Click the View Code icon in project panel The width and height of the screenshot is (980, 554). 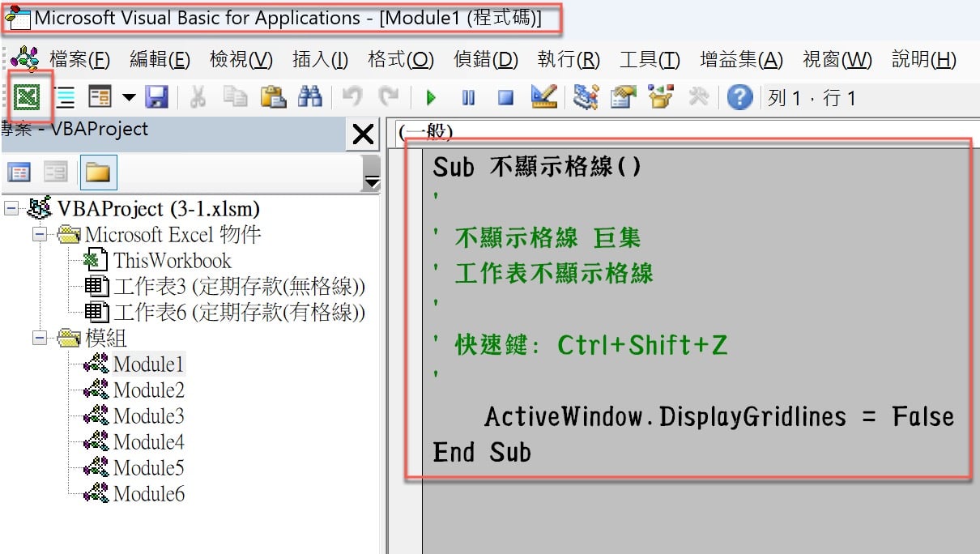coord(19,172)
